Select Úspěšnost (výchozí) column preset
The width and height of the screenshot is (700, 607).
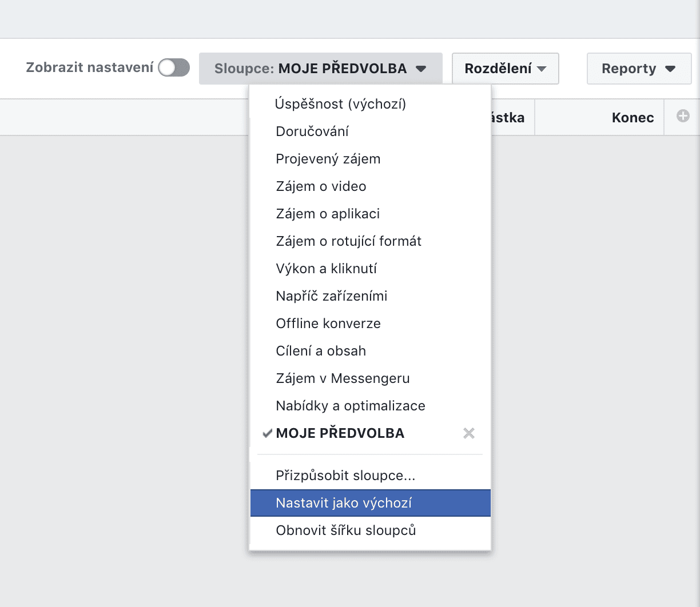341,104
